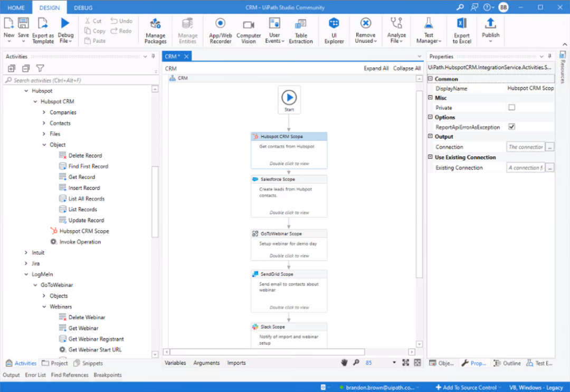Collapse the Common properties section

[431, 79]
